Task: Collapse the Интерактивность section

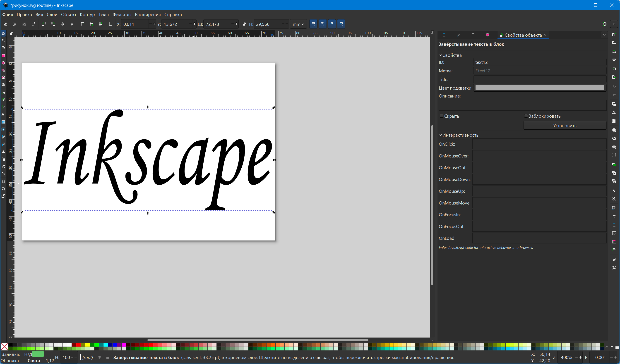Action: 440,135
